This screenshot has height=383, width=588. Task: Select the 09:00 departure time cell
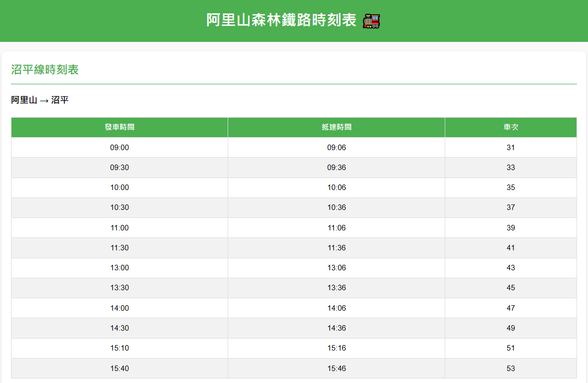coord(119,148)
